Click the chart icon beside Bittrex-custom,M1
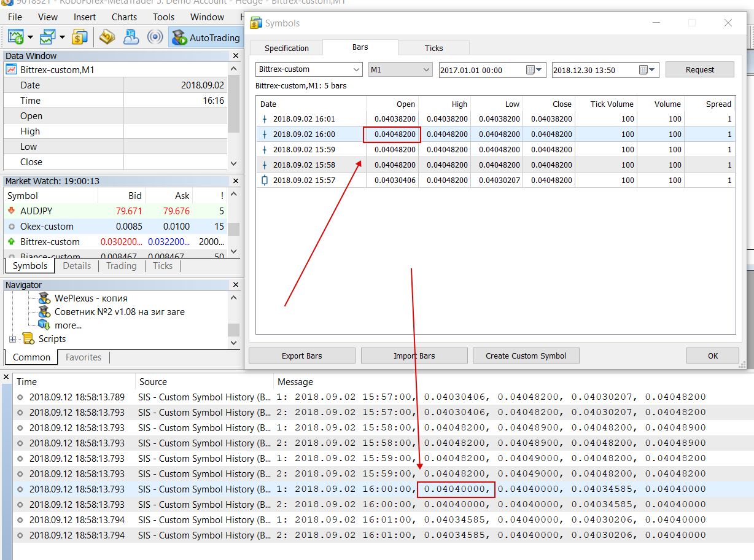Viewport: 754px width, 560px height. pyautogui.click(x=12, y=70)
